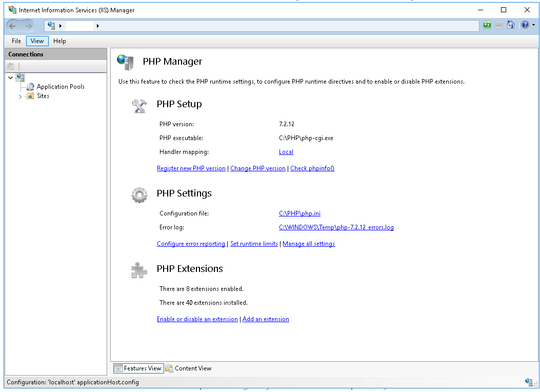Open the Check phpinfo() link
Image resolution: width=540 pixels, height=392 pixels.
tap(312, 168)
